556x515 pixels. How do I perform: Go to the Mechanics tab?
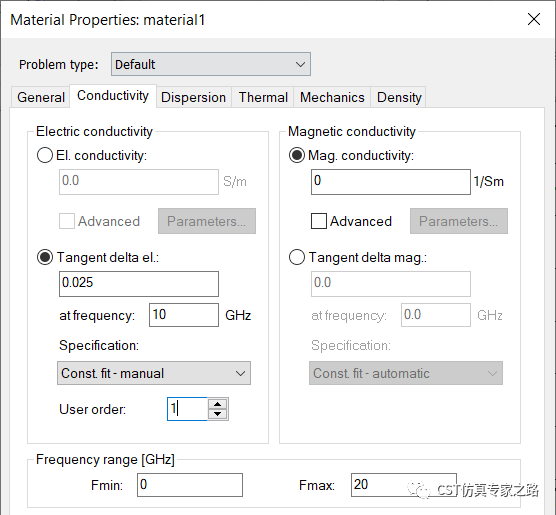click(x=332, y=97)
